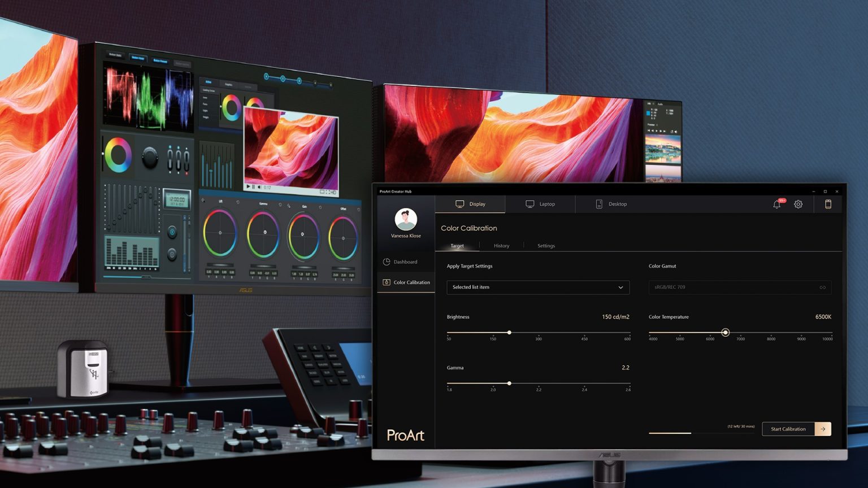Open the Dashboard sidebar icon
The width and height of the screenshot is (868, 488).
click(387, 262)
